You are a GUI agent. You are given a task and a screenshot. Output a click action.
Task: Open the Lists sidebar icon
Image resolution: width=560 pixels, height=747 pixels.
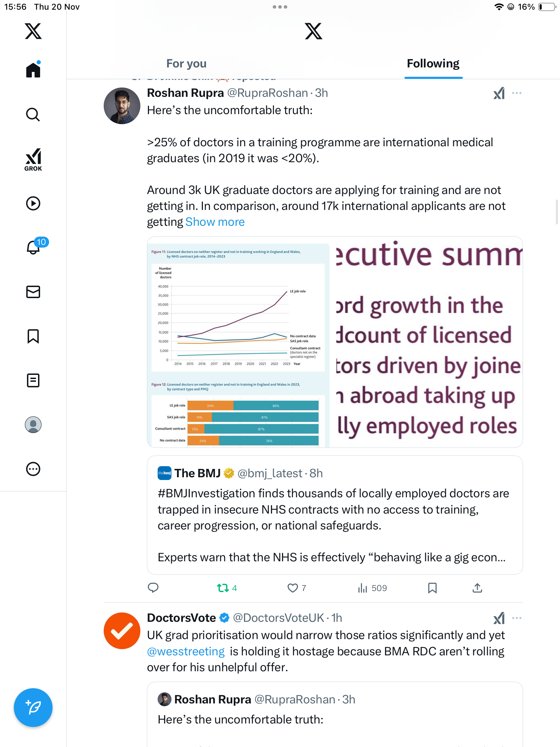coord(33,380)
